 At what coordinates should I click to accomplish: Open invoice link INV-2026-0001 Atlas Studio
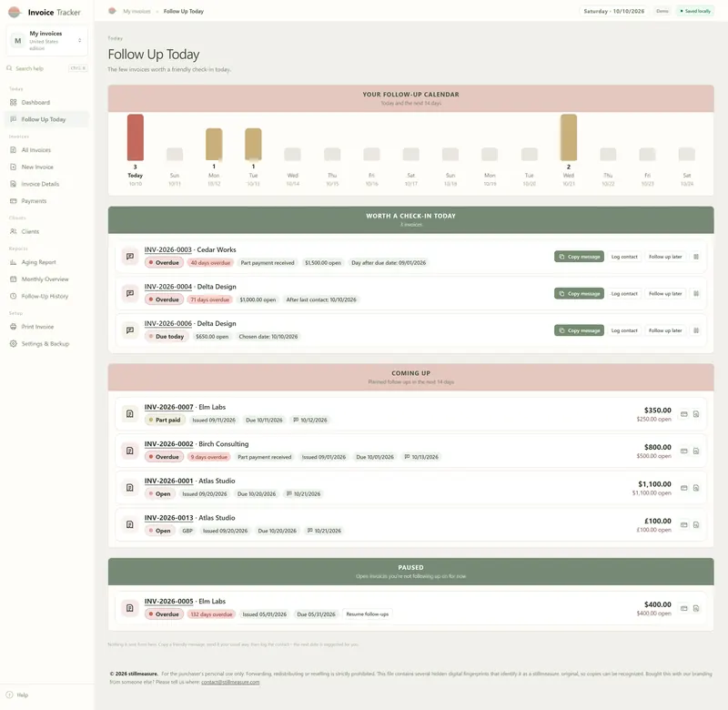coord(168,482)
